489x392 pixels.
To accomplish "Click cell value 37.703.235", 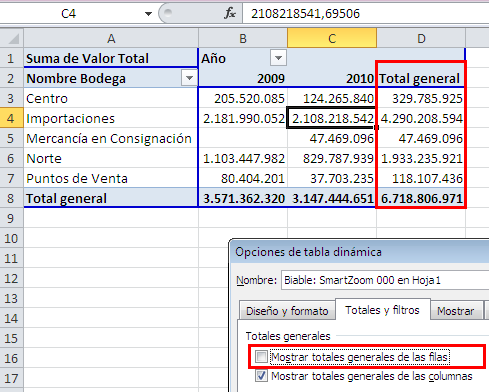I will [332, 178].
